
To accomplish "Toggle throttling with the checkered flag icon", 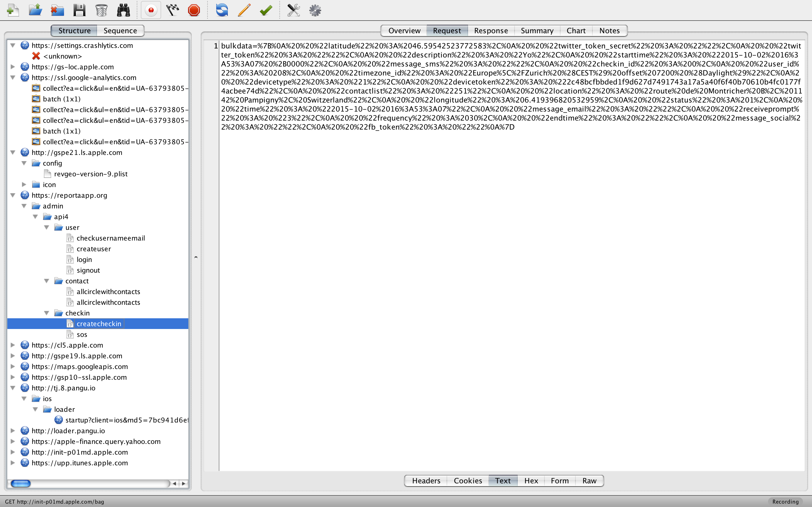I will [x=173, y=10].
